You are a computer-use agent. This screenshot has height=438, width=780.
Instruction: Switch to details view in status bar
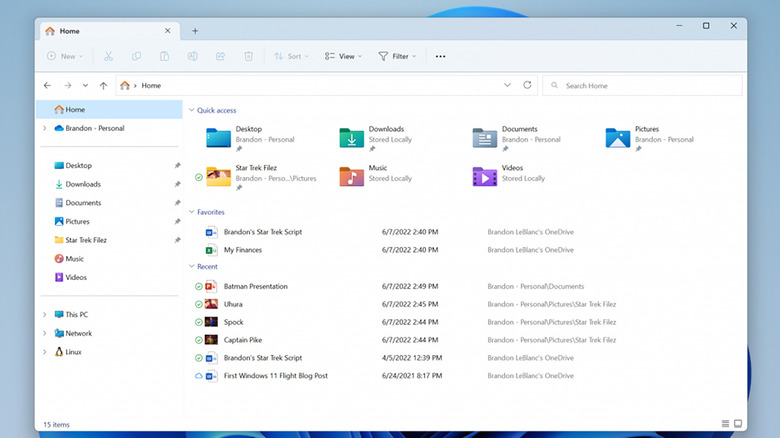coord(724,424)
